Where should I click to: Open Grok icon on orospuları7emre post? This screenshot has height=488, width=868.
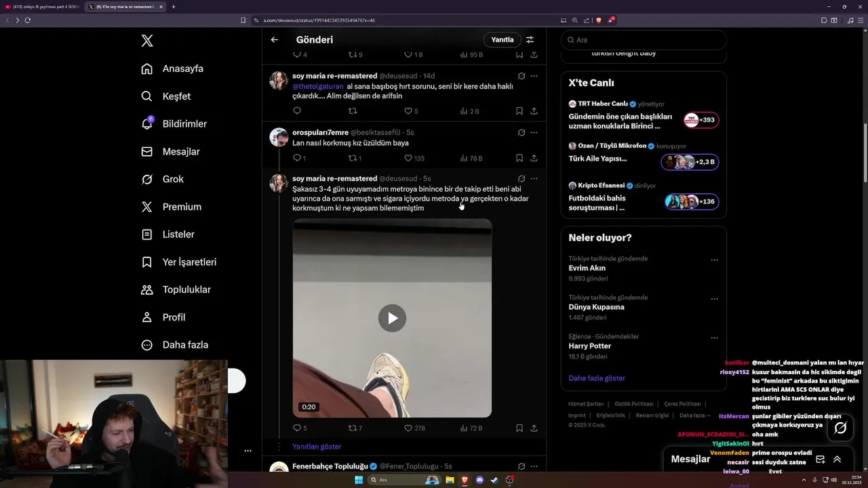tap(521, 133)
